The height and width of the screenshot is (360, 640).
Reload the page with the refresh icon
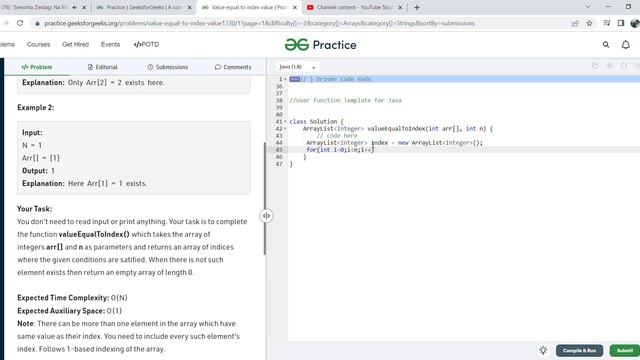tap(20, 23)
